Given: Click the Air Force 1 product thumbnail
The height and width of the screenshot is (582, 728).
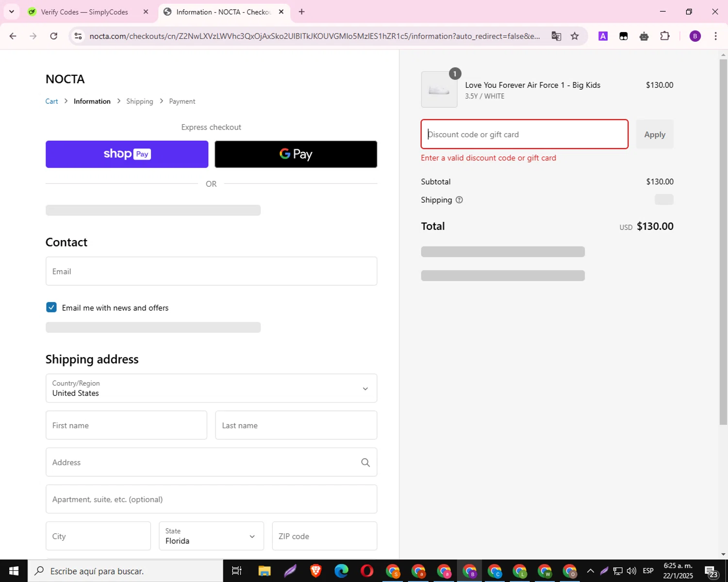Looking at the screenshot, I should tap(439, 90).
